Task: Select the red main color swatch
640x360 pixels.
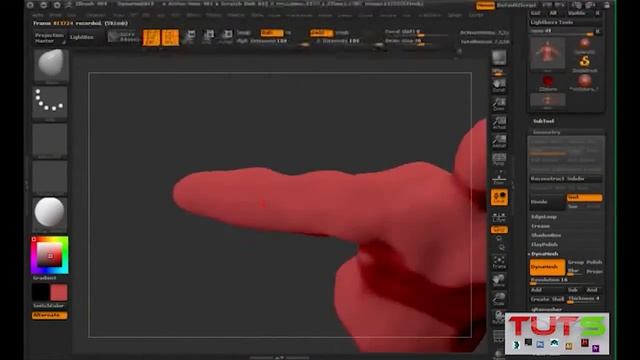Action: [x=59, y=293]
